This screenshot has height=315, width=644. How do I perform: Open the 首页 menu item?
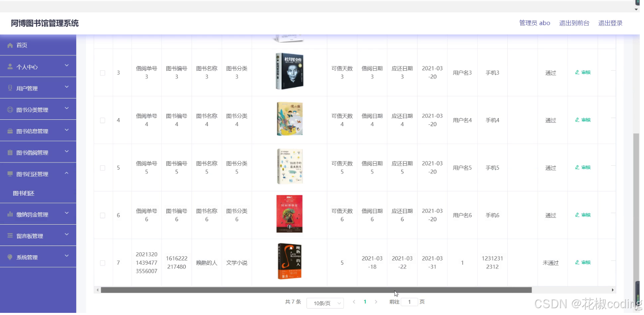pyautogui.click(x=38, y=45)
